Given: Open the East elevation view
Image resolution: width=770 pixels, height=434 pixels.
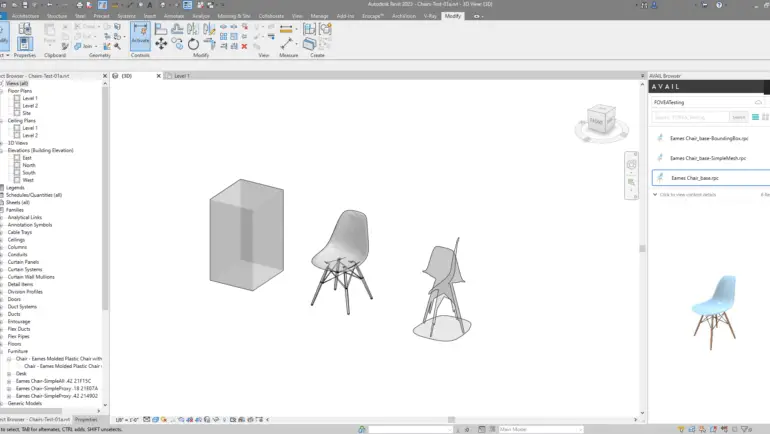Looking at the screenshot, I should tap(27, 158).
